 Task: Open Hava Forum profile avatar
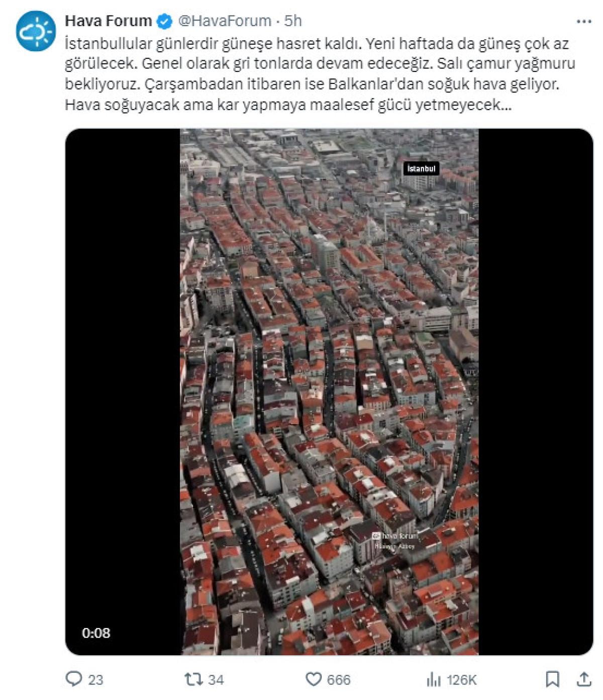[36, 31]
